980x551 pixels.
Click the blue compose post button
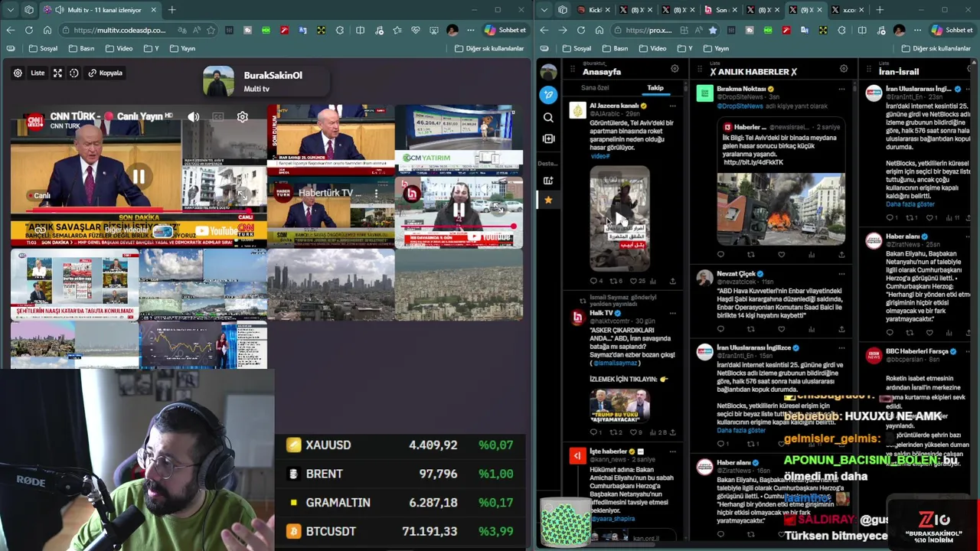point(547,95)
